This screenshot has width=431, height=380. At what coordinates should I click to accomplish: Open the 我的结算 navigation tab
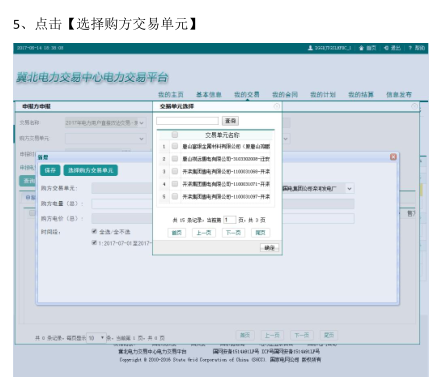(x=361, y=94)
